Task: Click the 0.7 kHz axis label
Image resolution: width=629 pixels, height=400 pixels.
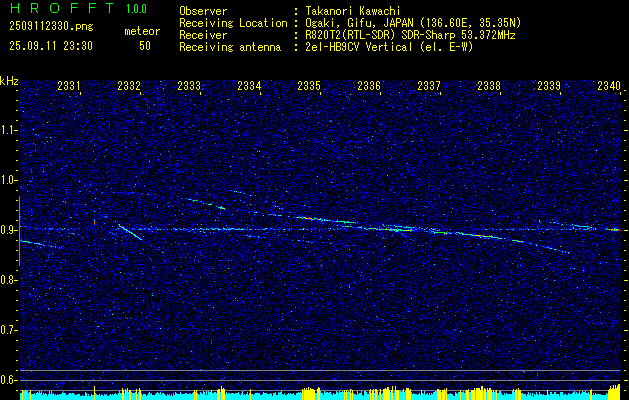Action: pos(8,330)
